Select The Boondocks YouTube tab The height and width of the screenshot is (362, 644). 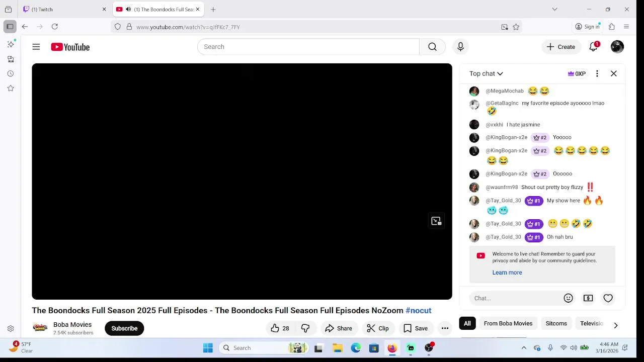[158, 9]
